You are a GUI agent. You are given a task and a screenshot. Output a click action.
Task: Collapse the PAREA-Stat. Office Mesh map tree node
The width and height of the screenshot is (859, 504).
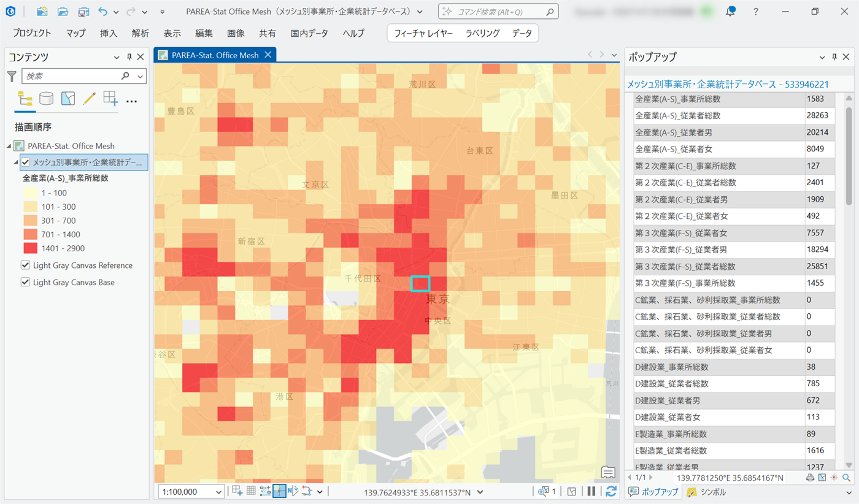click(x=9, y=146)
